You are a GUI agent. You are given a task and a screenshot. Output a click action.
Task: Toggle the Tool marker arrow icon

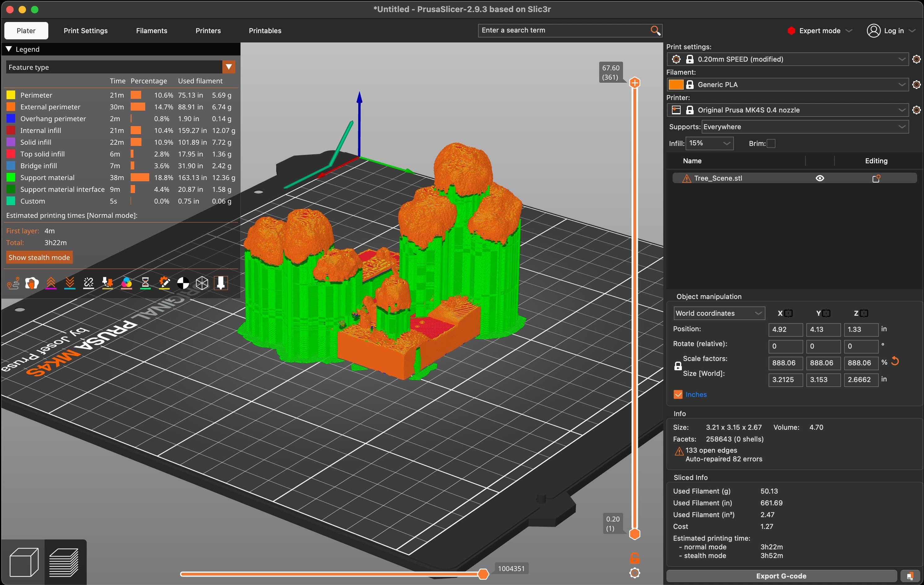221,283
